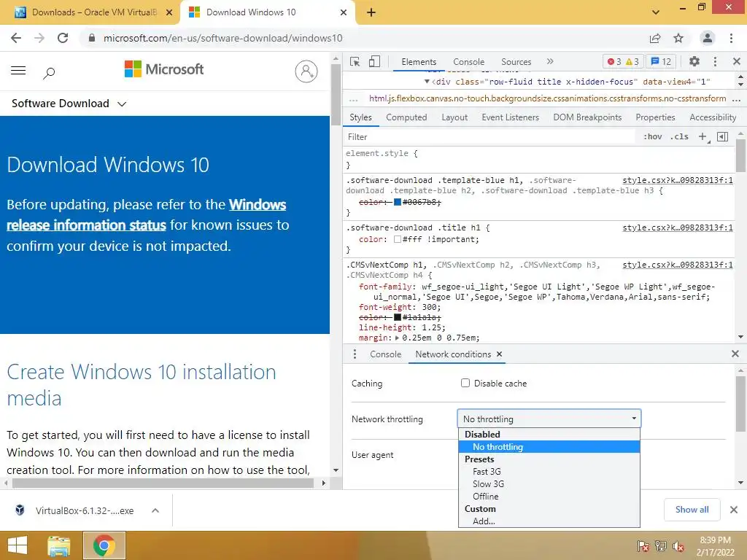Viewport: 747px width, 560px height.
Task: Open the Layout tab
Action: tap(454, 117)
